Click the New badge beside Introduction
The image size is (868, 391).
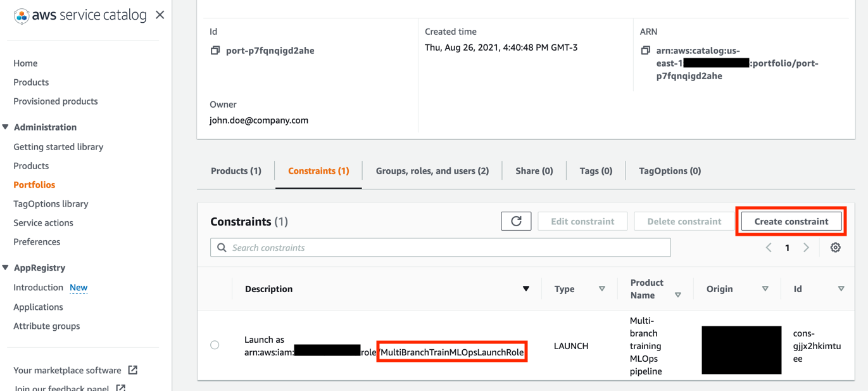point(79,288)
